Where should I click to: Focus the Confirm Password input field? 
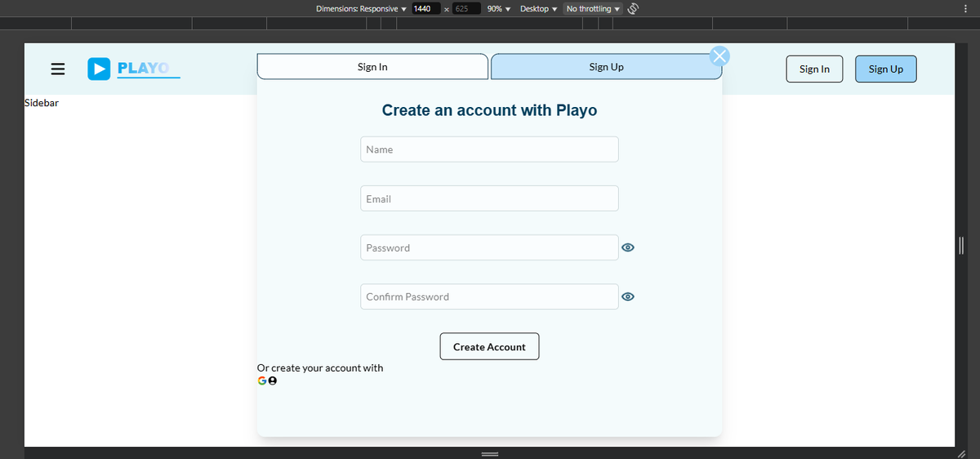(x=489, y=296)
